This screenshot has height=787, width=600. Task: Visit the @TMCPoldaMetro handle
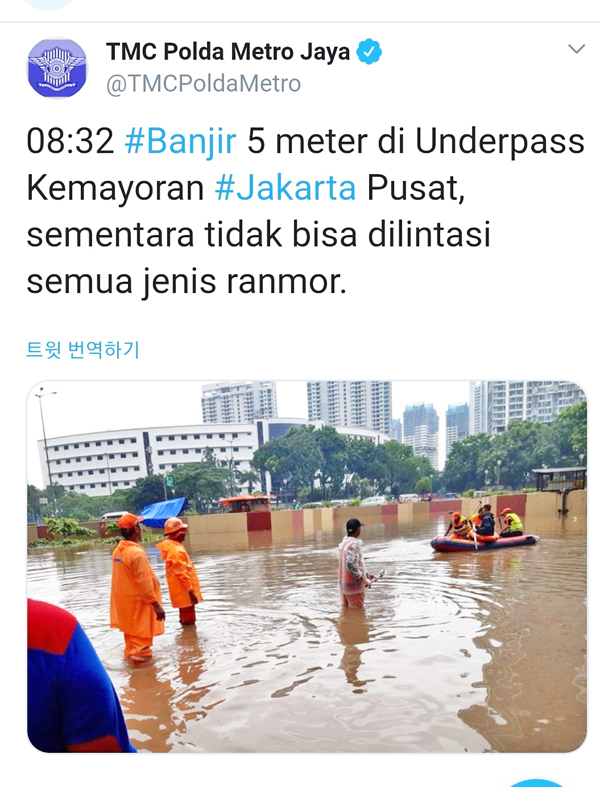[x=203, y=84]
